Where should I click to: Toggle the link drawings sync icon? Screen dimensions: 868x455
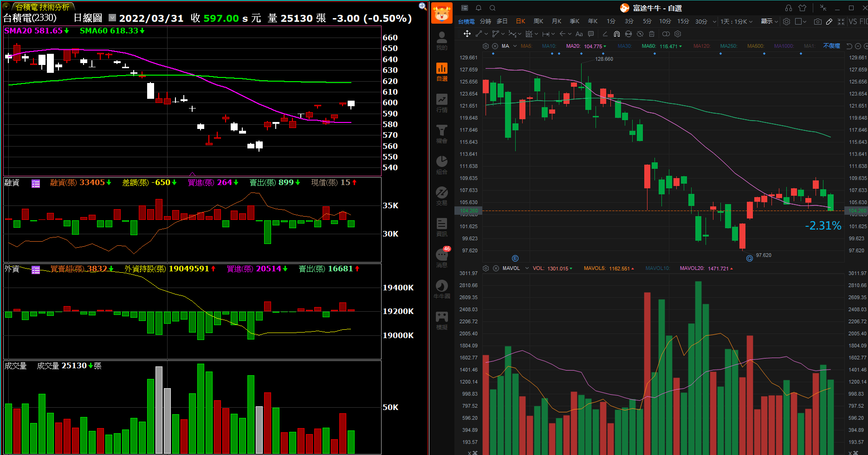(628, 34)
